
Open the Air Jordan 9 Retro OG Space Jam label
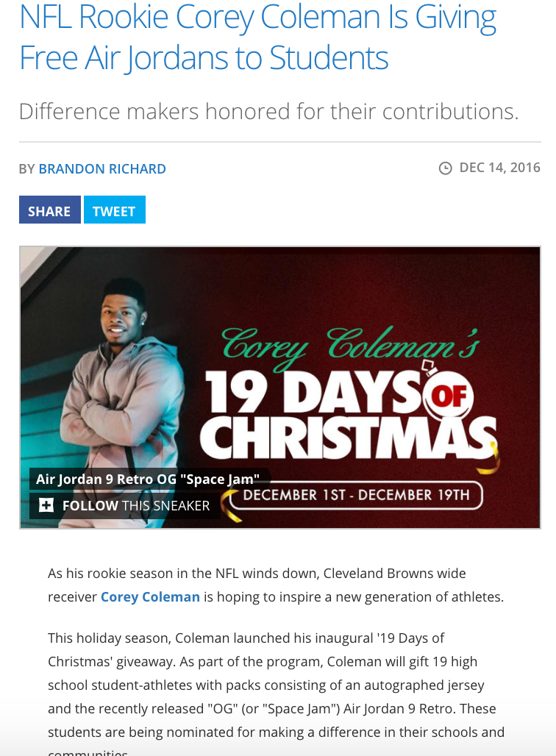coord(148,479)
